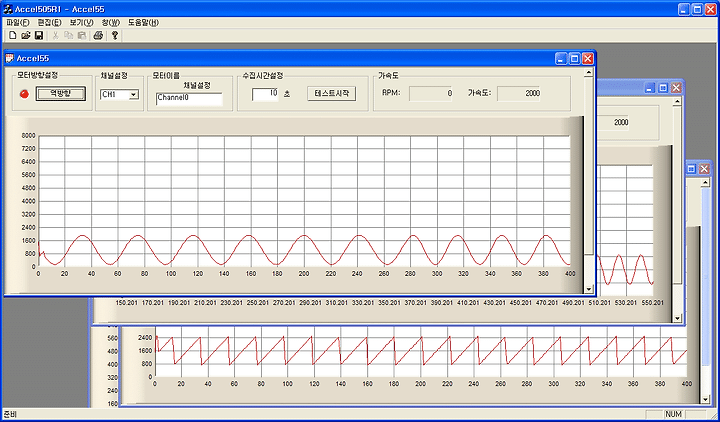Viewport: 720px width, 422px height.
Task: Maximize the second background child window
Action: [x=663, y=88]
